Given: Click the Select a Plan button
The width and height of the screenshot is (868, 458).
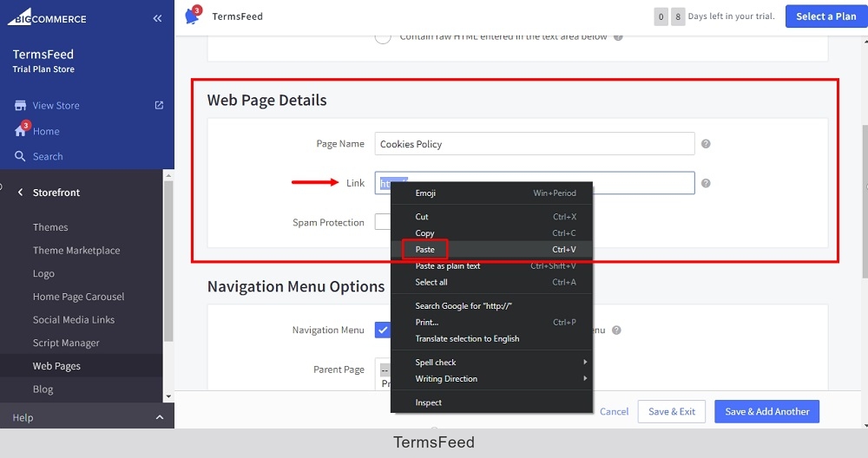Looking at the screenshot, I should click(x=826, y=16).
